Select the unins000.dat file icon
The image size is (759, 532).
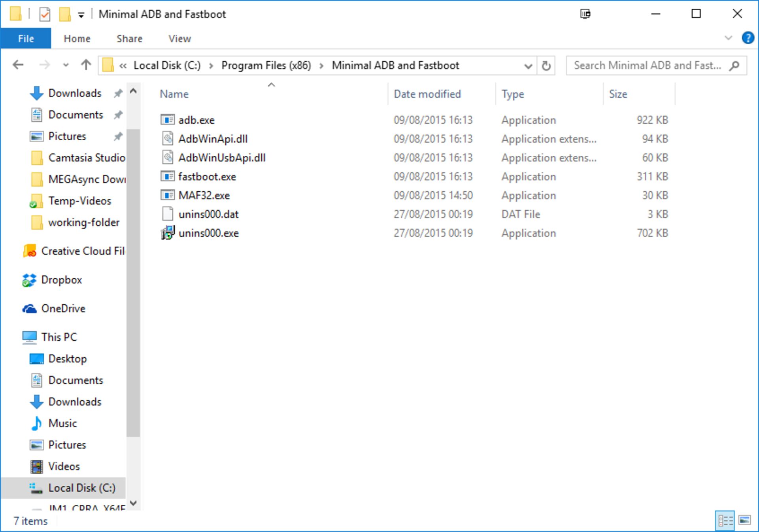point(168,214)
